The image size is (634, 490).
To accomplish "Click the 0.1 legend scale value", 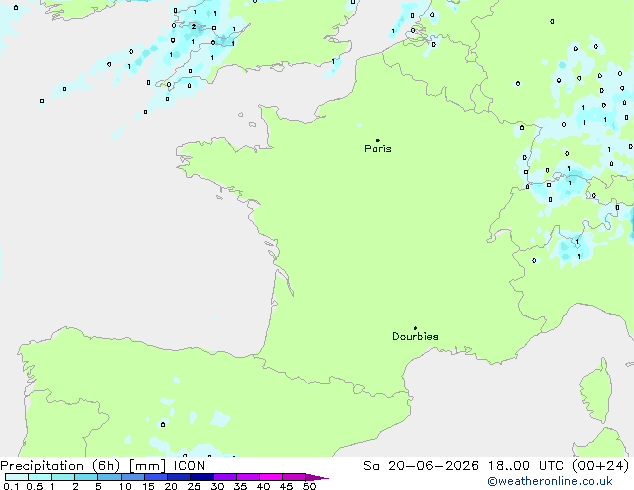I will [x=11, y=486].
